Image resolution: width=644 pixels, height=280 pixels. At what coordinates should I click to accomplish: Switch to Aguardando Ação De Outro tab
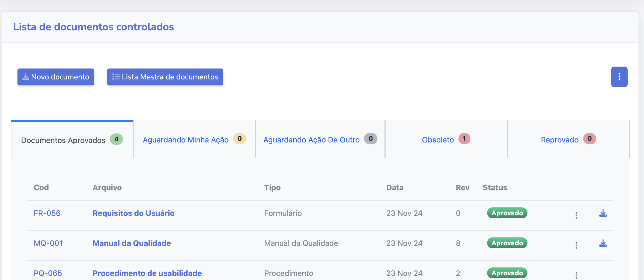click(320, 140)
